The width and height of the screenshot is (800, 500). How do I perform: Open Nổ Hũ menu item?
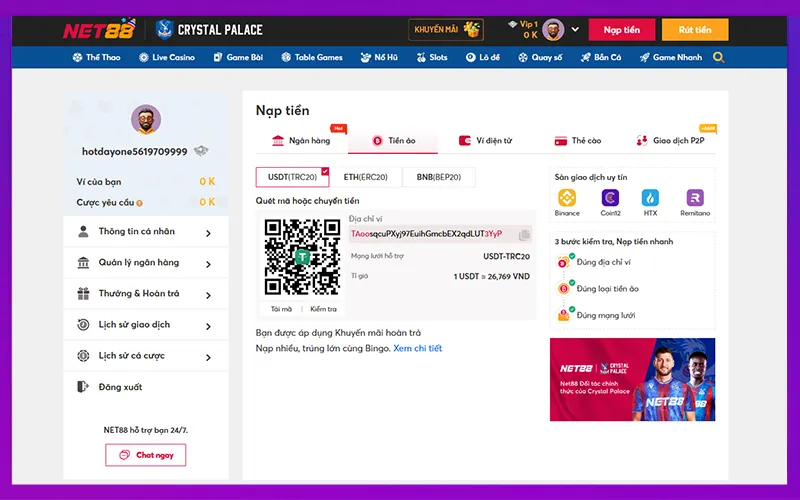tap(379, 57)
